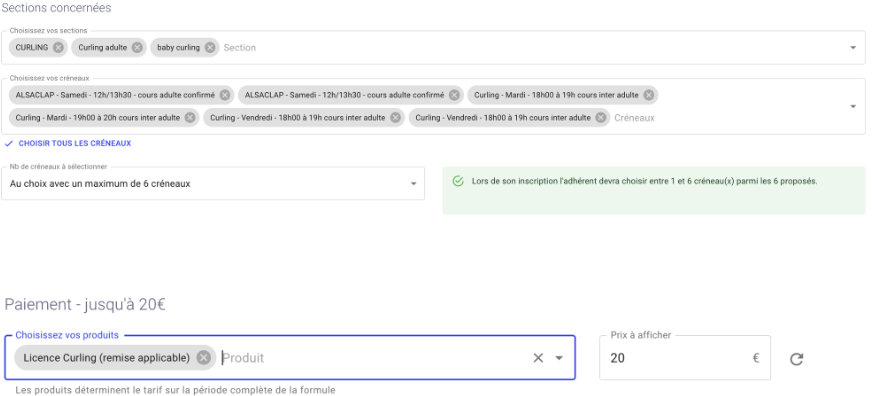Screen dimensions: 872x396
Task: Remove the baby curling section chip
Action: [210, 47]
